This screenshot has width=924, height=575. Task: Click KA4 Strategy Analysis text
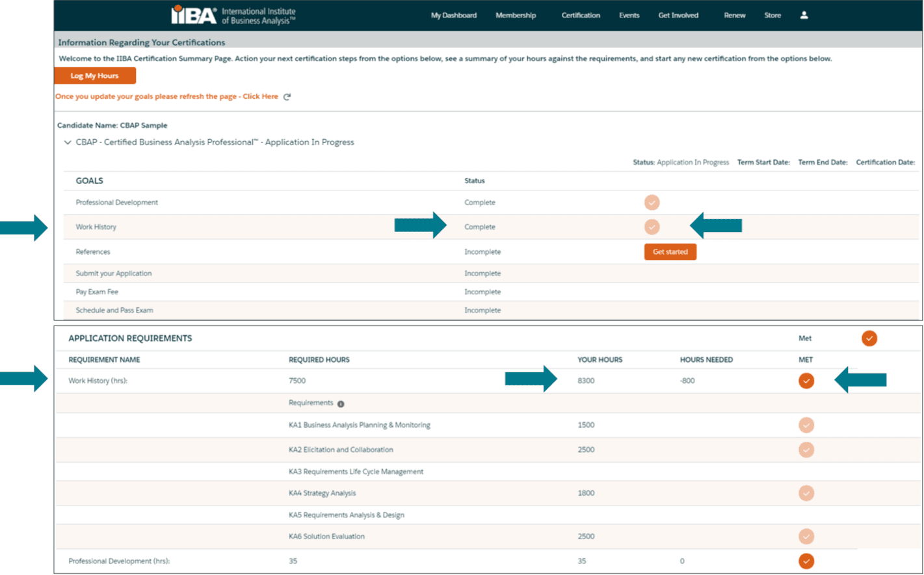click(x=323, y=493)
